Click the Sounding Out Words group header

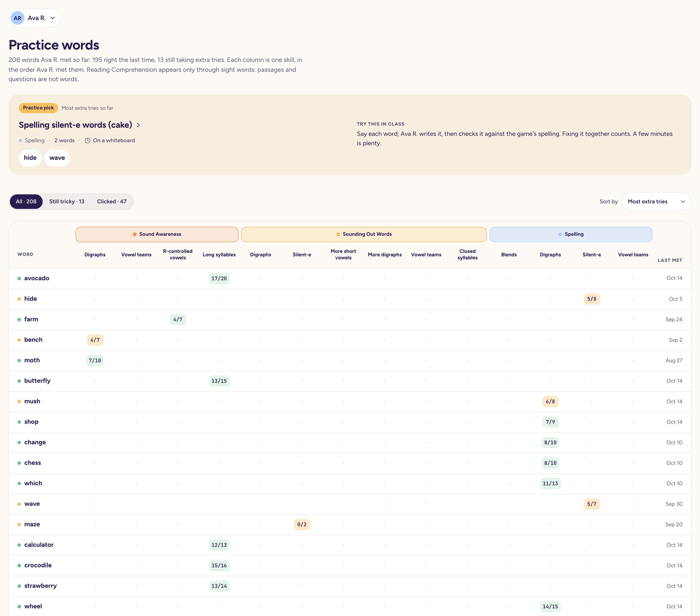pos(364,234)
